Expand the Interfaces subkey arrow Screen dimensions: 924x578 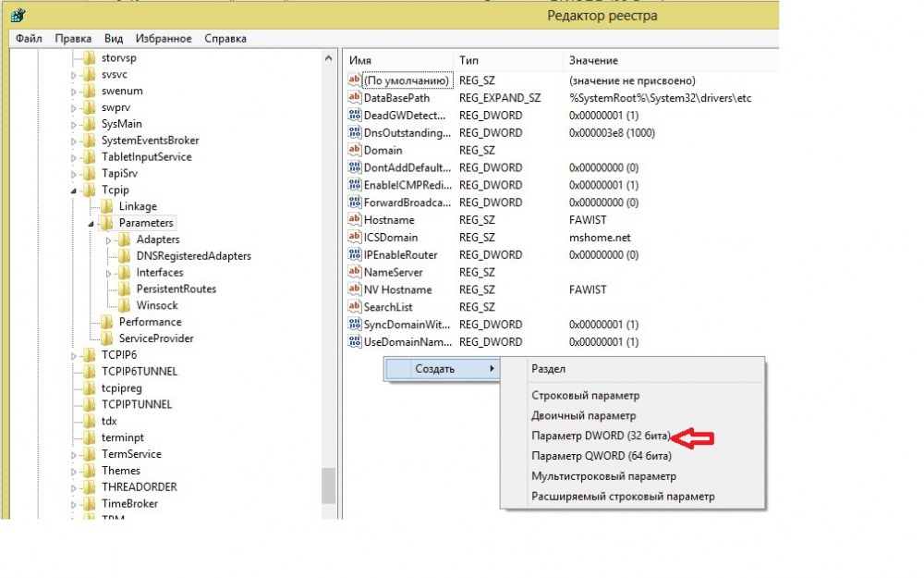[x=109, y=273]
